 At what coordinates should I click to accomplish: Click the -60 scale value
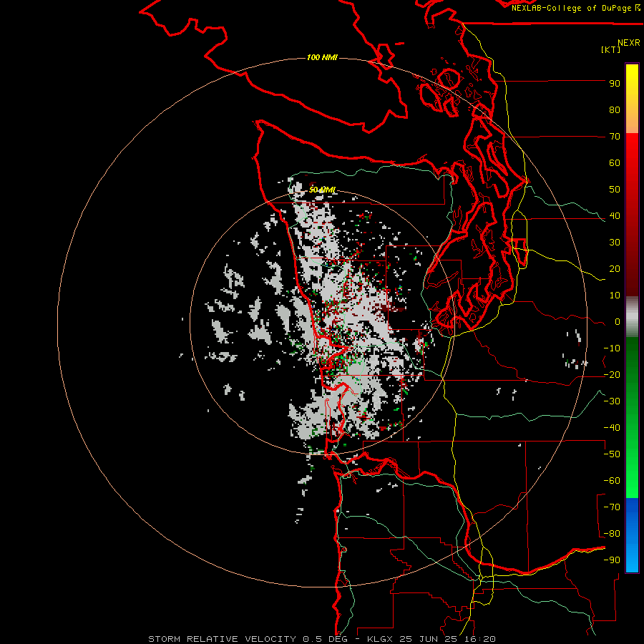(612, 481)
